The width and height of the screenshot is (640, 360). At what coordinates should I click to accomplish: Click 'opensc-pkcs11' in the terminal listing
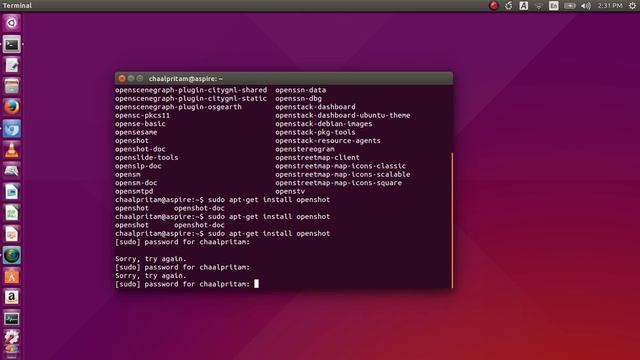tap(142, 115)
